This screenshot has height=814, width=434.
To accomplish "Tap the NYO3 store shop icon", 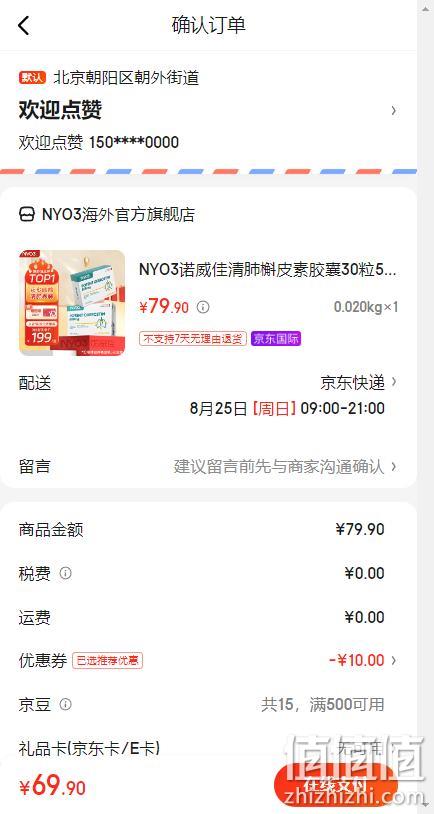I will (x=27, y=214).
